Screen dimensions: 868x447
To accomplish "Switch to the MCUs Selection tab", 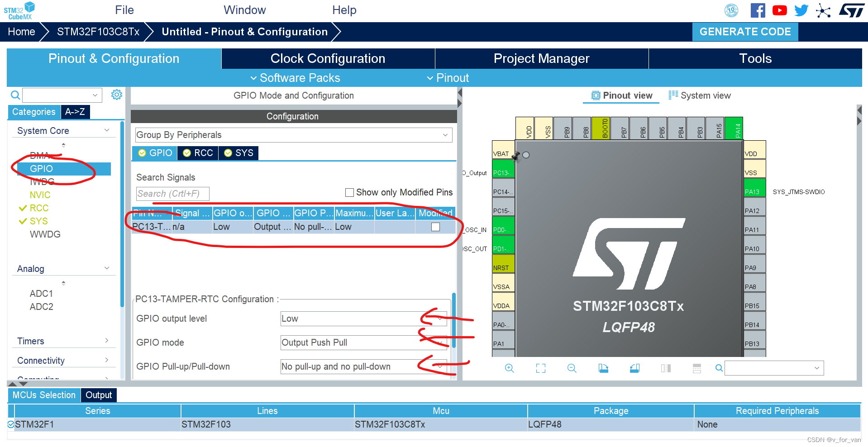I will coord(44,395).
